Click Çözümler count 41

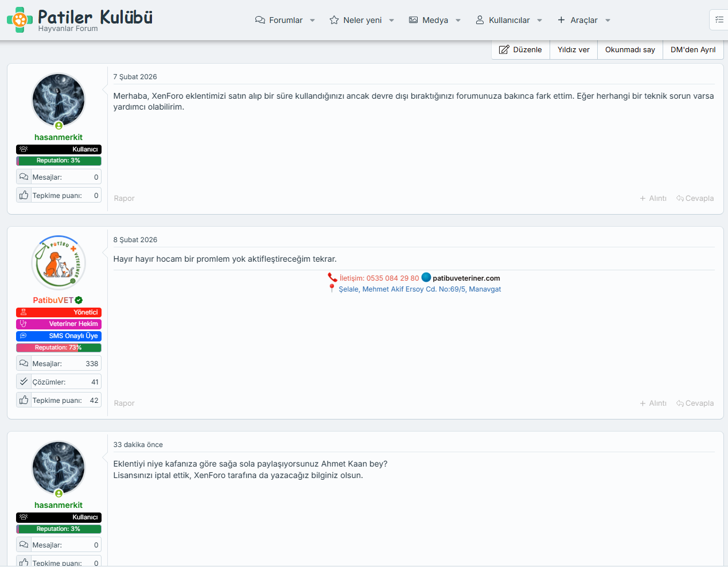[x=95, y=382]
